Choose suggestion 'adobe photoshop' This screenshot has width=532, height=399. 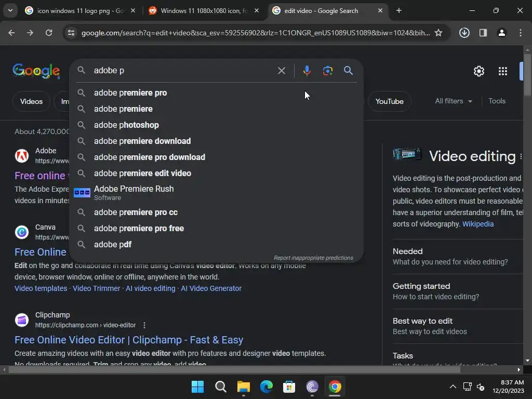[216, 125]
